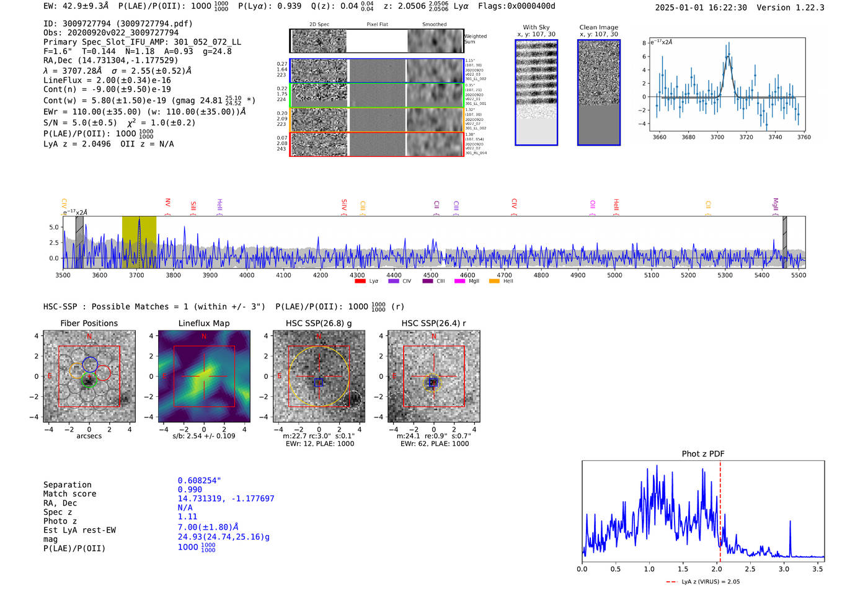This screenshot has height=591, width=868.
Task: Click the large yellow aperture circle in g image
Action: coord(319,376)
